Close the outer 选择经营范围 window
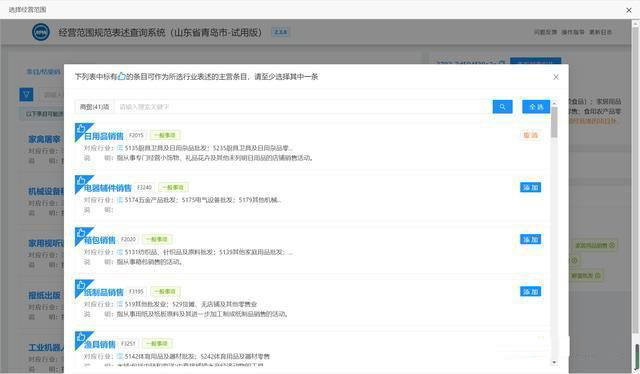 [x=629, y=10]
